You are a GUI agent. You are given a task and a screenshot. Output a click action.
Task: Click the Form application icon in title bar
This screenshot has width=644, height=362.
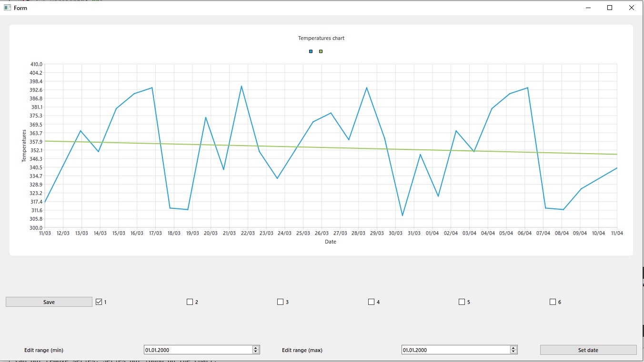pyautogui.click(x=7, y=8)
